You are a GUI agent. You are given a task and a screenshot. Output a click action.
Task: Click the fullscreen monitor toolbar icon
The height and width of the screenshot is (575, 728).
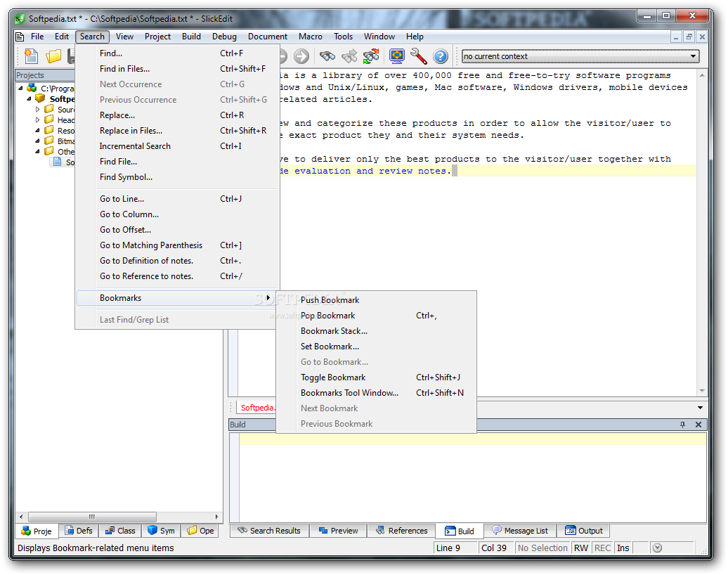point(396,56)
